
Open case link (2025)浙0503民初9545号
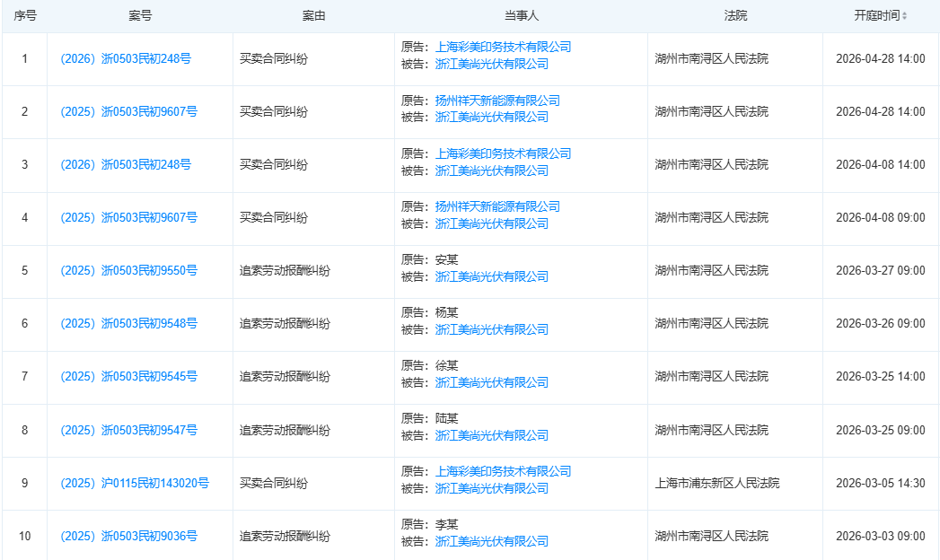129,377
